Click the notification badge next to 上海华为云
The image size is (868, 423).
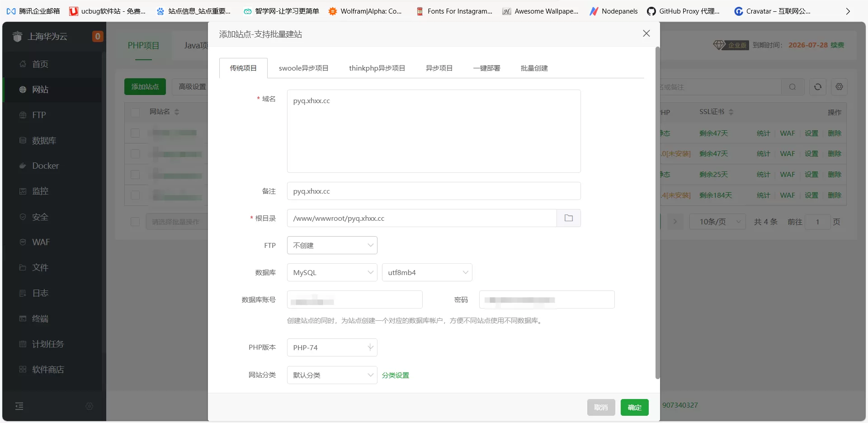coord(97,36)
